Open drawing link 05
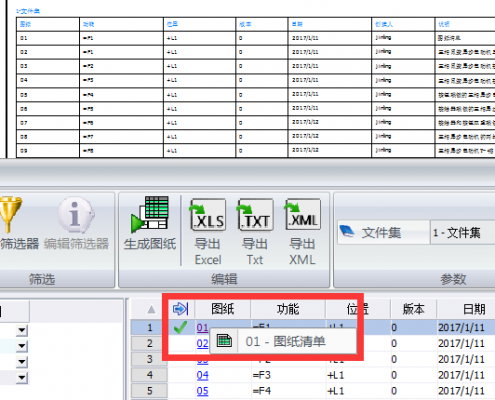This screenshot has height=400, width=495. tap(202, 391)
